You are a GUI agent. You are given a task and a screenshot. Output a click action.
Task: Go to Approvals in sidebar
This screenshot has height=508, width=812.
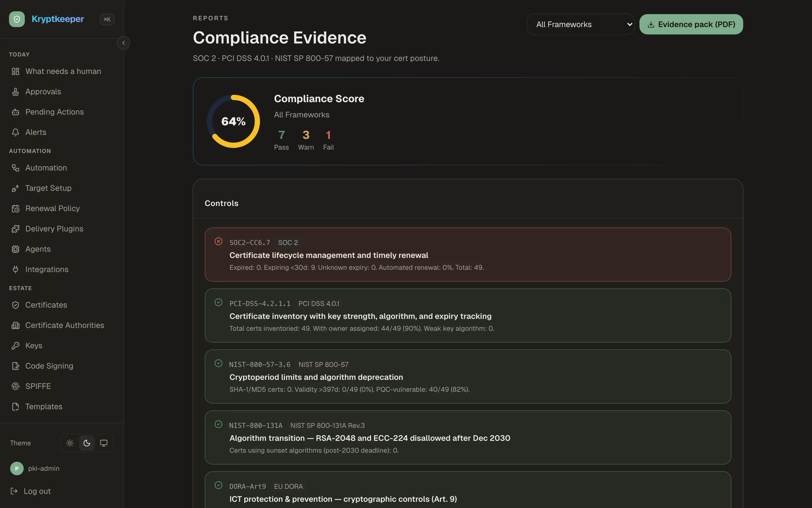tap(62, 92)
